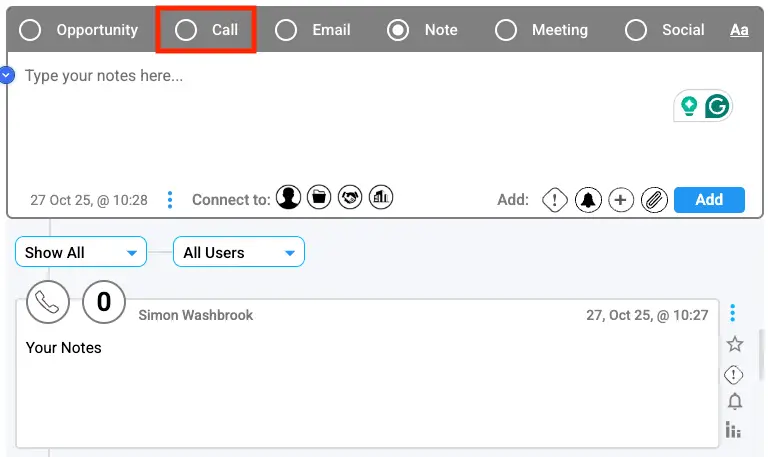Select the Email activity type

click(x=287, y=30)
